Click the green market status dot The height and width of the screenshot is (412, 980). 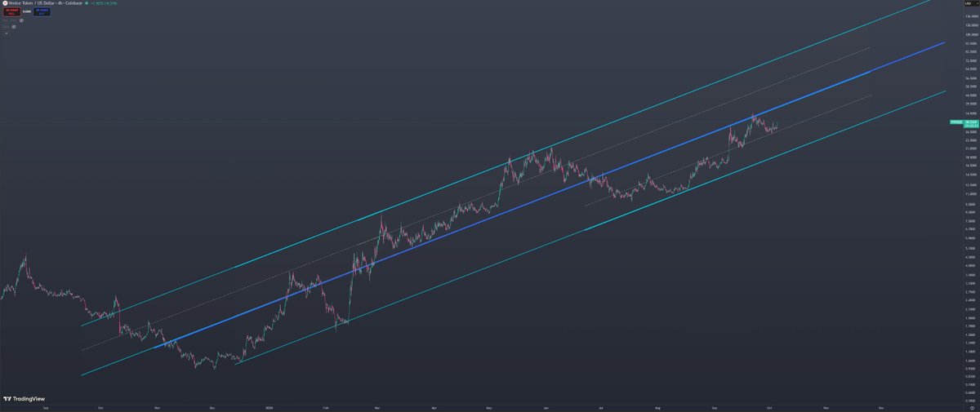tap(87, 3)
